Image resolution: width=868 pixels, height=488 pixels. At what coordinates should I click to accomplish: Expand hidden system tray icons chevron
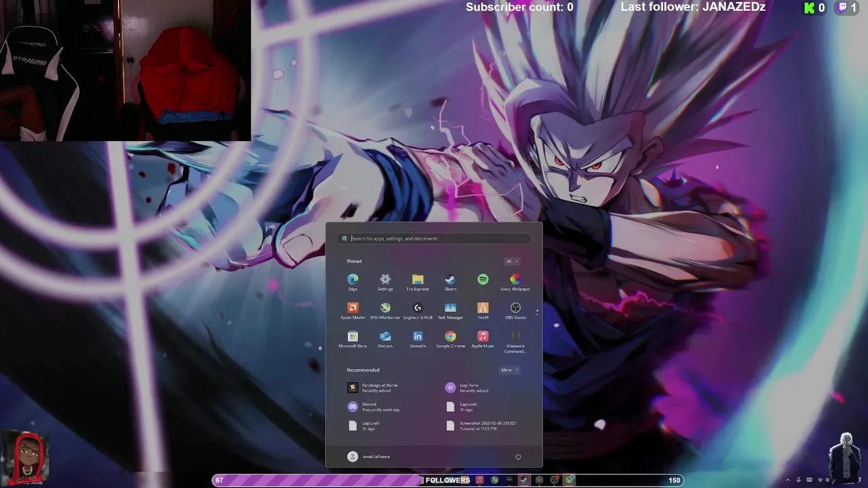pos(787,480)
